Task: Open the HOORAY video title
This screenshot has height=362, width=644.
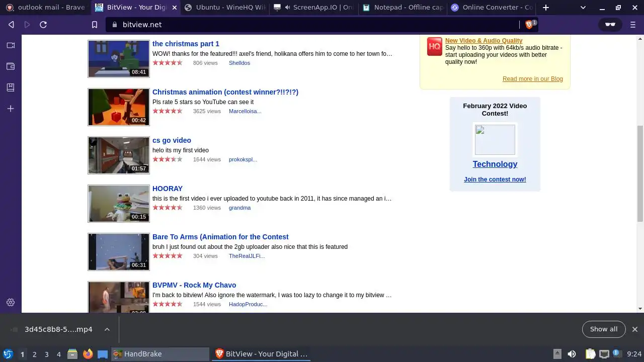Action: tap(168, 189)
